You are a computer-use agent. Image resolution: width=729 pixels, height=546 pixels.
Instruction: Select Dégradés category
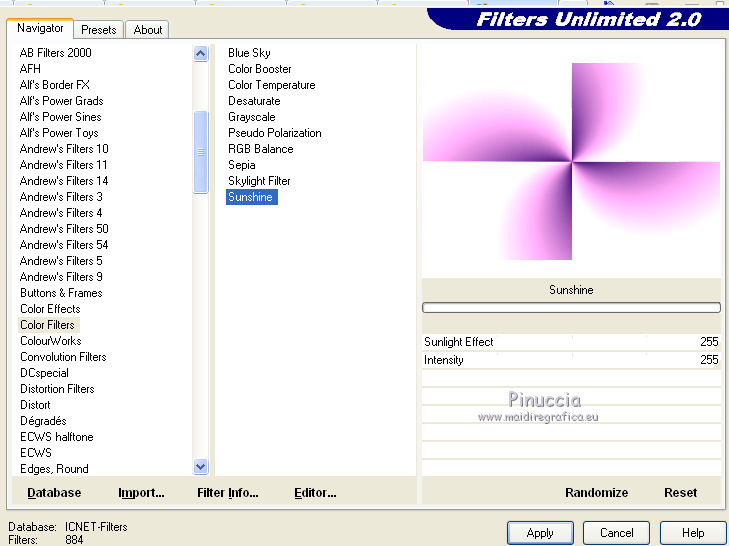pyautogui.click(x=43, y=421)
